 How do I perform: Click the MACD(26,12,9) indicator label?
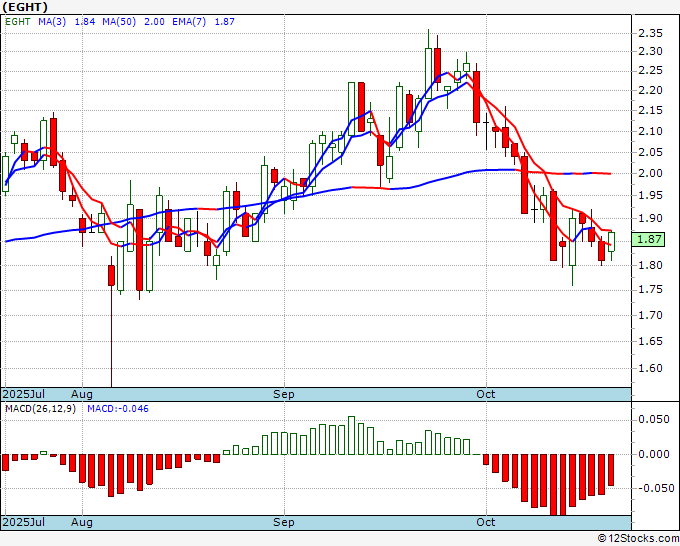click(40, 409)
